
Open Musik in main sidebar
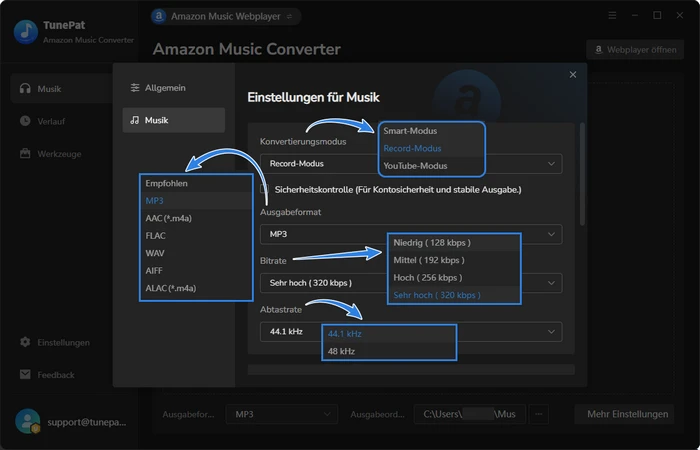pos(61,88)
